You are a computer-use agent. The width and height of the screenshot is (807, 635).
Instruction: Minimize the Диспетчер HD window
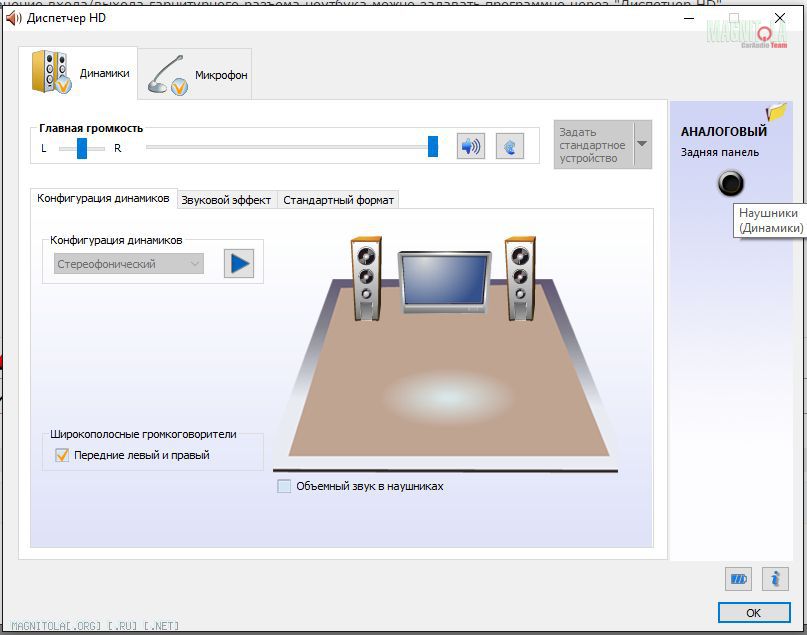[689, 19]
